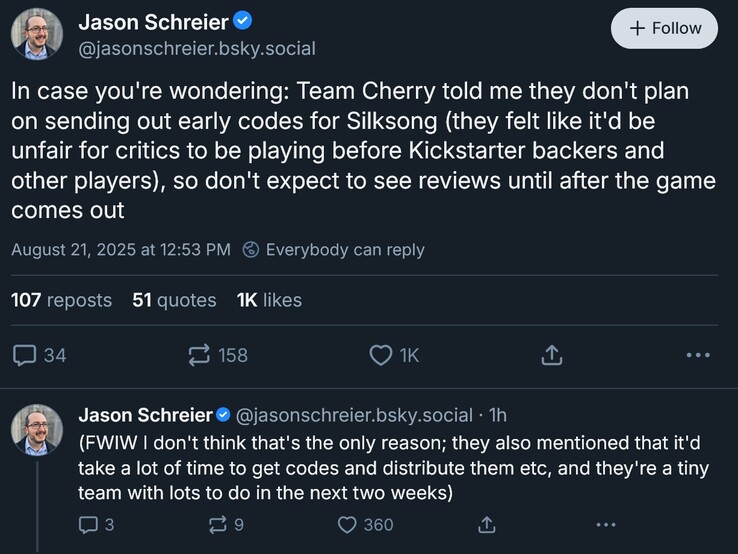This screenshot has width=738, height=554.
Task: Open the follow-up reply's three-dot menu
Action: [605, 523]
